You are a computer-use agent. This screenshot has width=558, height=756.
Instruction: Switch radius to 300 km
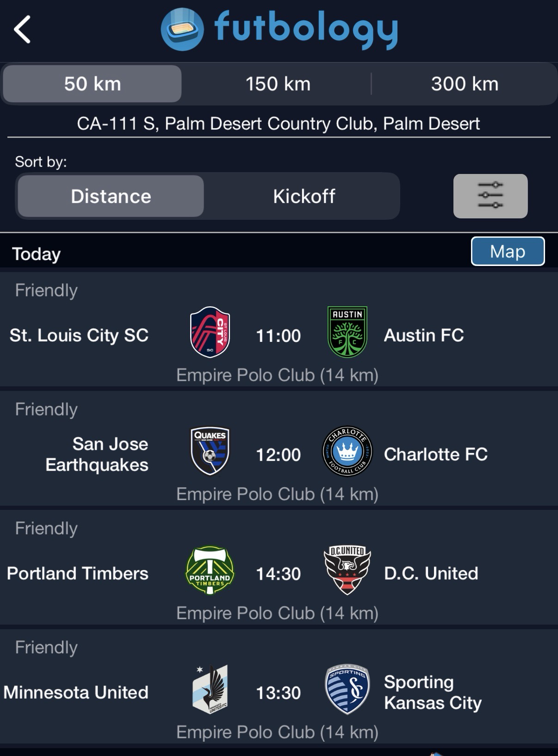click(x=465, y=84)
